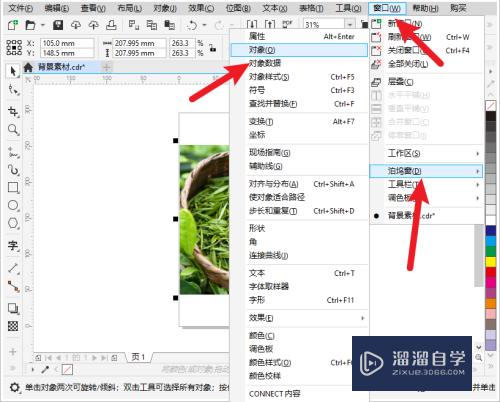The width and height of the screenshot is (500, 402).
Task: Click the Export icon in toolbar
Action: [270, 24]
